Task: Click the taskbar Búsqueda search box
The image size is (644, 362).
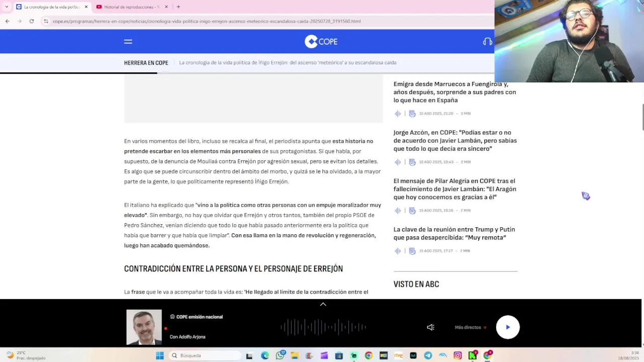Action: pos(205,355)
